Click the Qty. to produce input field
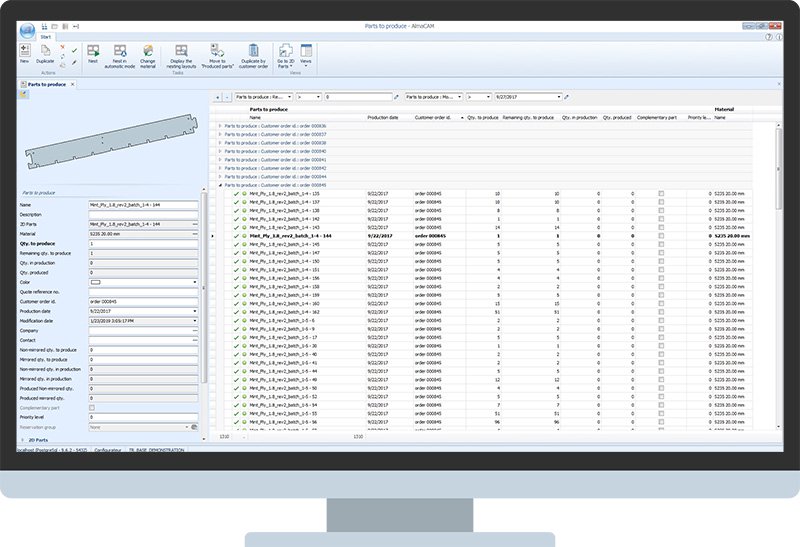The image size is (800, 547). point(144,243)
